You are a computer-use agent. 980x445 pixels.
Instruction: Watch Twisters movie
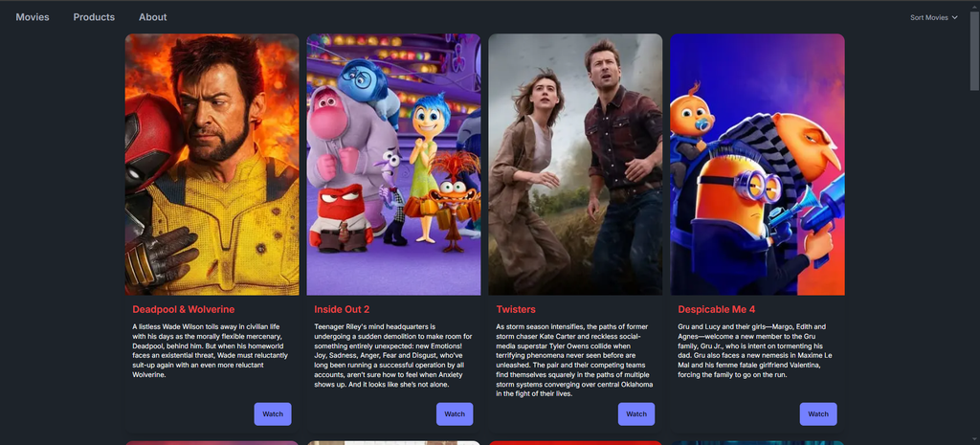point(636,413)
